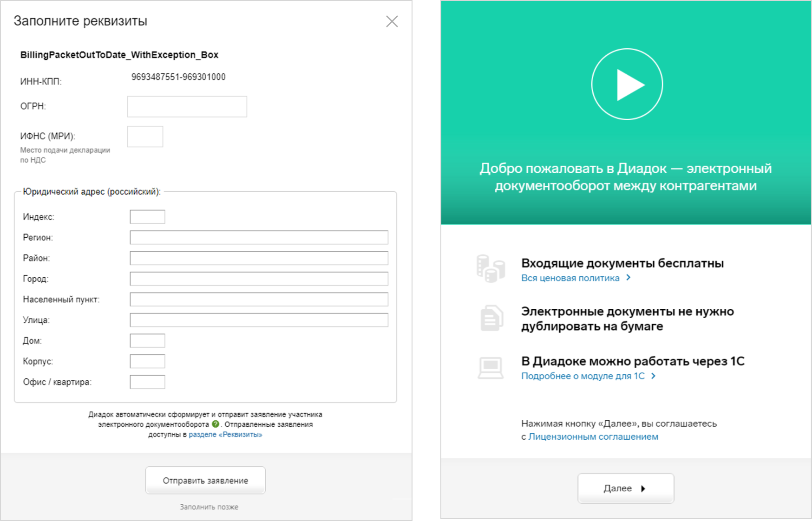Click 'Электронные документы не нужно дублировать' text
Screen dimensions: 812x521
pos(628,319)
